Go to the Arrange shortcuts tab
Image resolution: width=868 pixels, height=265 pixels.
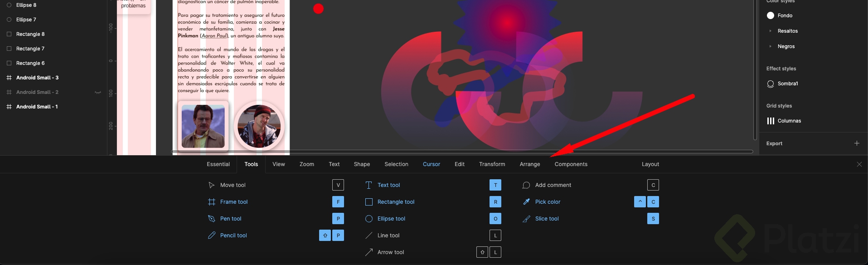pos(530,164)
